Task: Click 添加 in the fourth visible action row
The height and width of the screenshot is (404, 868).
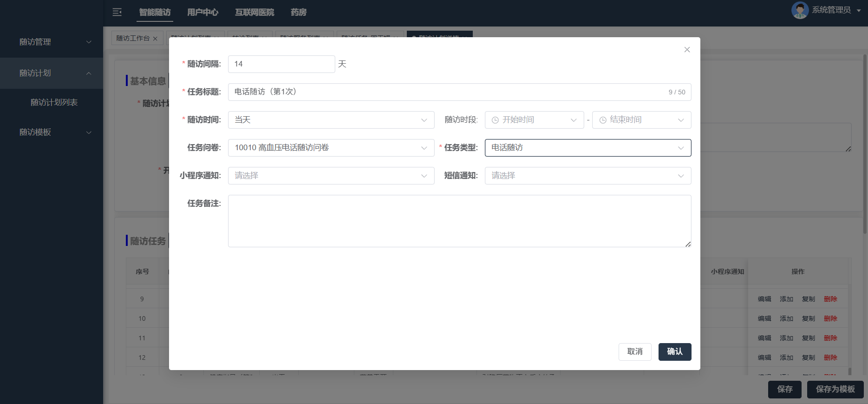Action: point(786,358)
